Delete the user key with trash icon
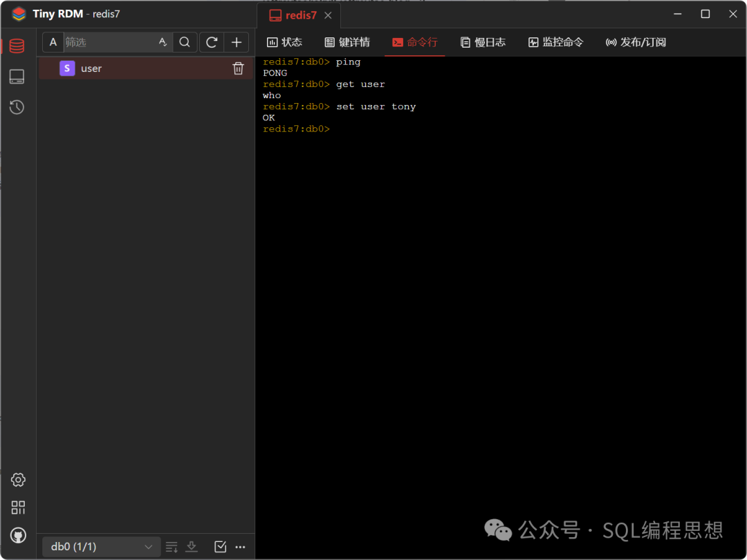The image size is (747, 560). click(238, 68)
